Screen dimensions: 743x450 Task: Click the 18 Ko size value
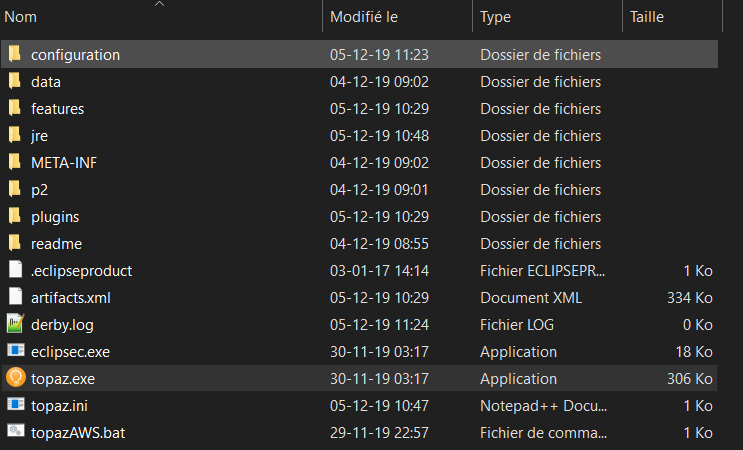pos(694,352)
